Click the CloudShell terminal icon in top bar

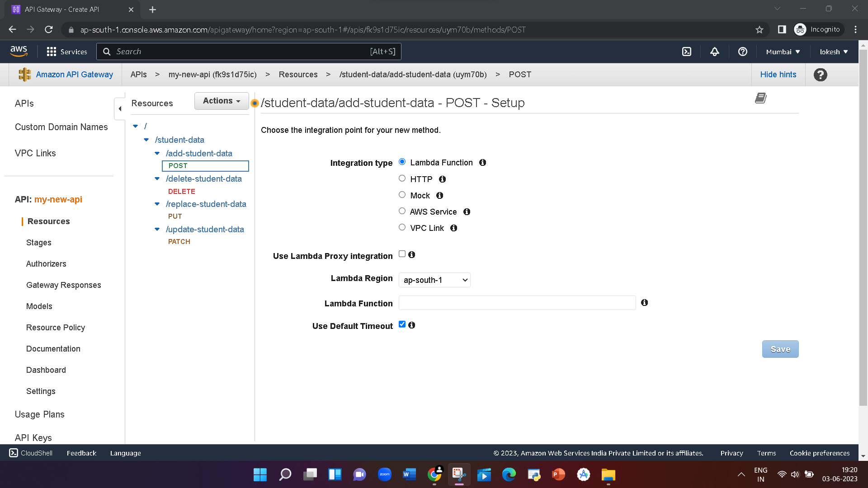tap(687, 52)
